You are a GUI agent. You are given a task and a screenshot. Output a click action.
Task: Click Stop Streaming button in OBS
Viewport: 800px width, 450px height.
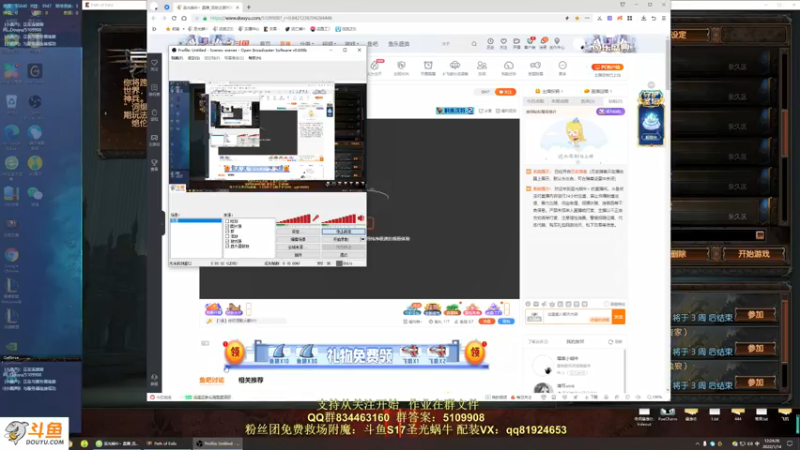[x=343, y=232]
